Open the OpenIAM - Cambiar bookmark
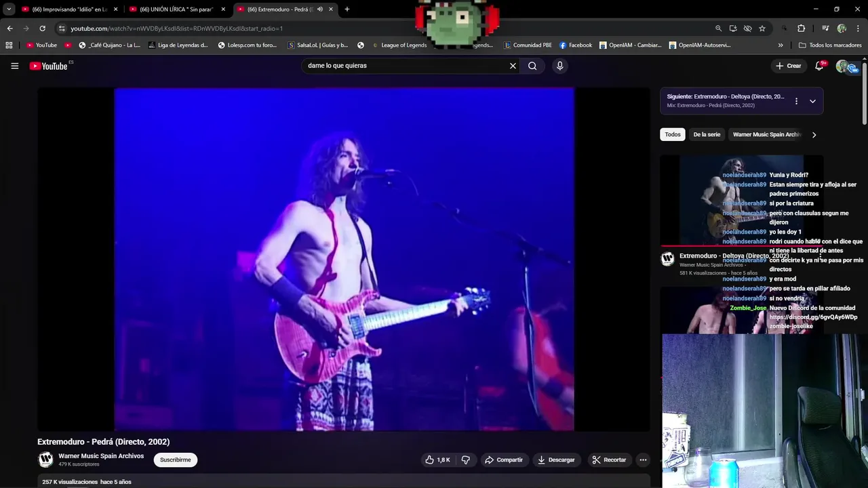This screenshot has height=488, width=868. 630,45
